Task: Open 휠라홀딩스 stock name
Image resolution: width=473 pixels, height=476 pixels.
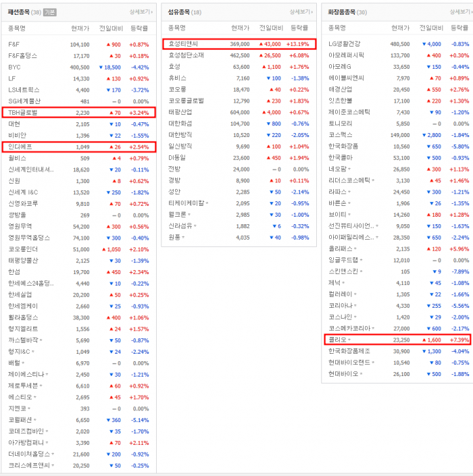Action: [23, 317]
